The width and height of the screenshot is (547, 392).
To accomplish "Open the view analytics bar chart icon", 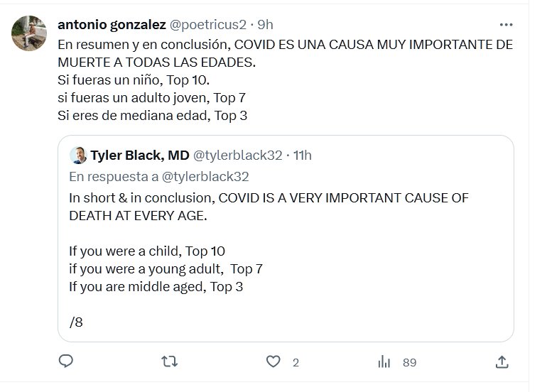I will coord(384,361).
